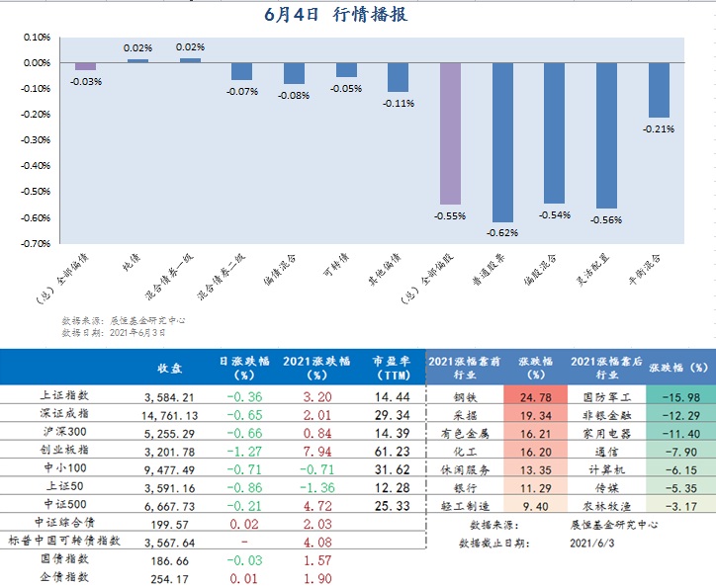
Task: Click the 数据来源 source note under chart
Action: click(x=124, y=321)
